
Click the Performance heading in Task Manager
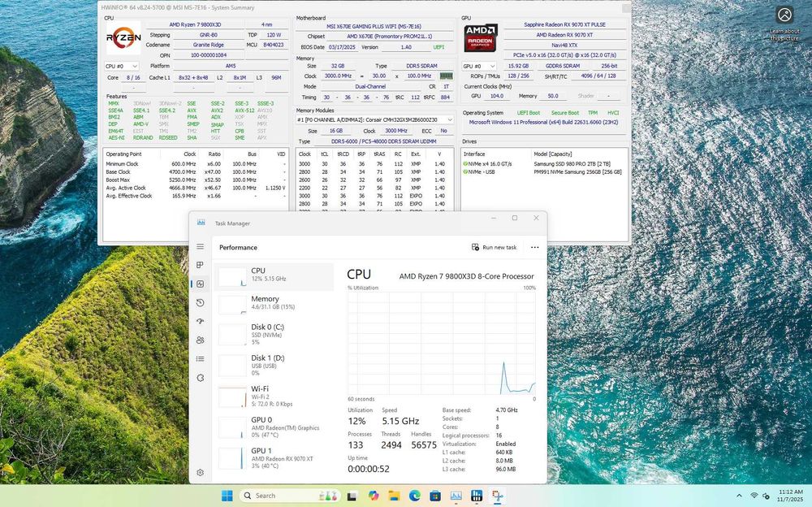pos(238,247)
